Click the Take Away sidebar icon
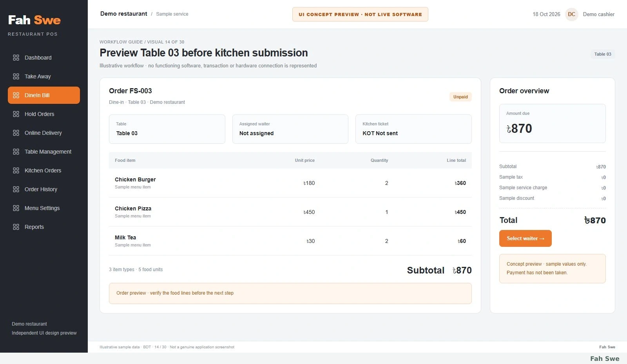The width and height of the screenshot is (627, 364). [x=16, y=76]
